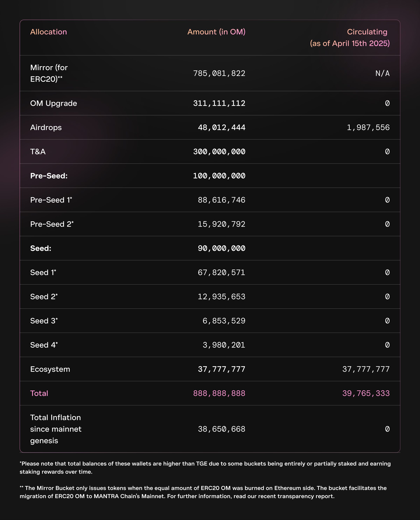Select the Seed 3 row label

44,321
